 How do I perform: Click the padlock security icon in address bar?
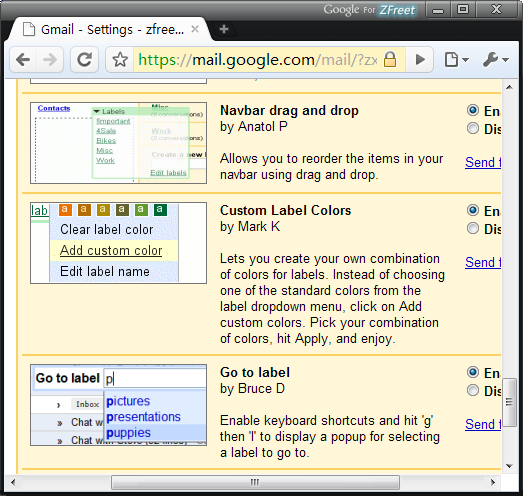click(390, 60)
